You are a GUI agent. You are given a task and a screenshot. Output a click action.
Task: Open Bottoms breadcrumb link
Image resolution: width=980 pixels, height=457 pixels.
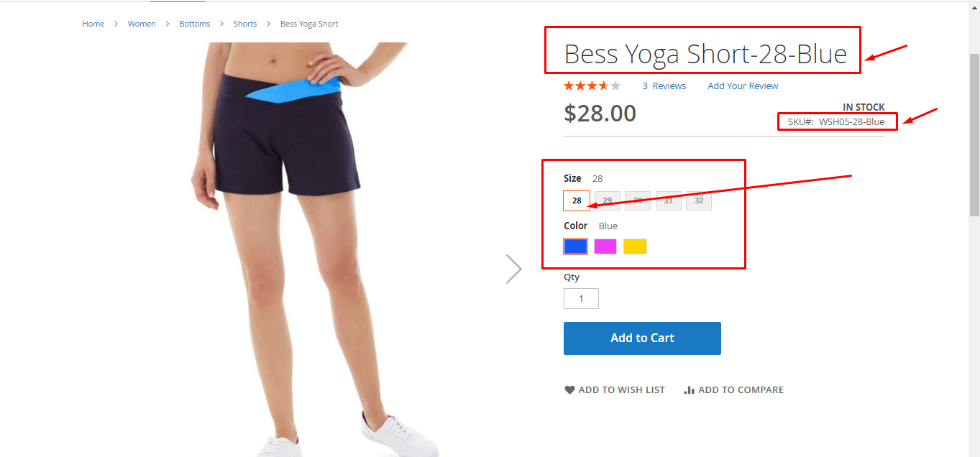coord(195,24)
